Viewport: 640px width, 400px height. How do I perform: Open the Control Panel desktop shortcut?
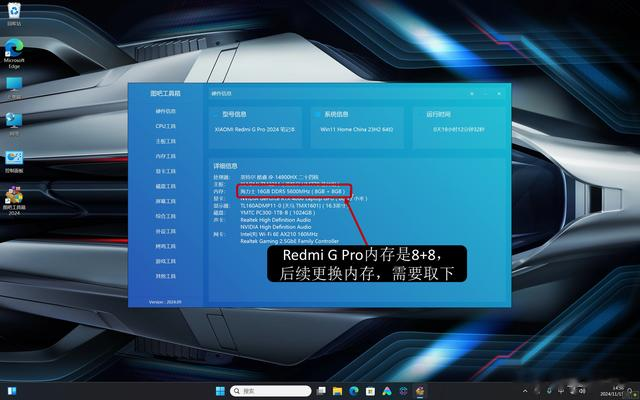click(14, 162)
